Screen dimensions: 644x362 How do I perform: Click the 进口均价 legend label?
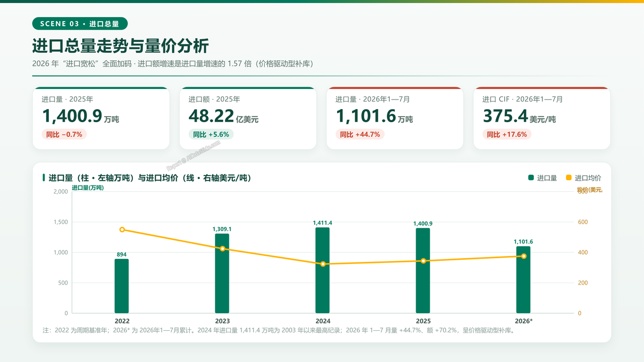[x=588, y=178]
